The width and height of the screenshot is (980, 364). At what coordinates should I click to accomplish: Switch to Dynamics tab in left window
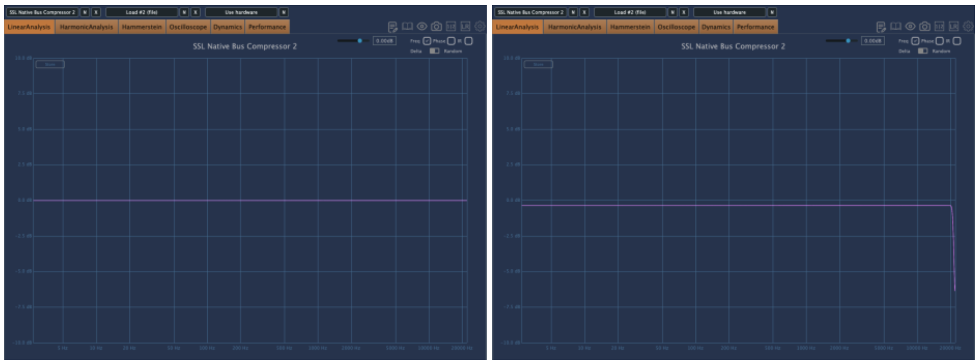click(227, 27)
